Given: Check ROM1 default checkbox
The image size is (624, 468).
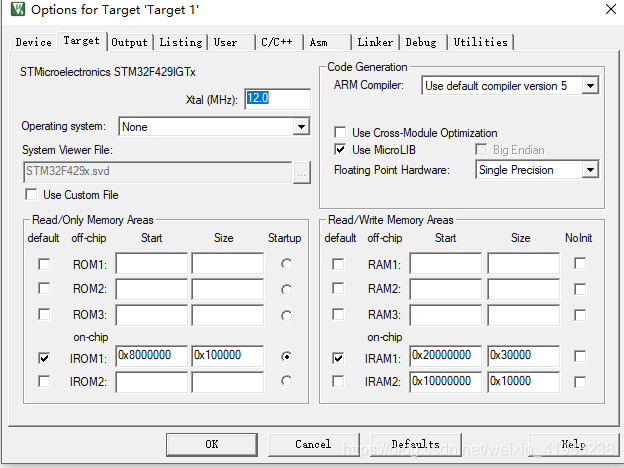Looking at the screenshot, I should [44, 264].
